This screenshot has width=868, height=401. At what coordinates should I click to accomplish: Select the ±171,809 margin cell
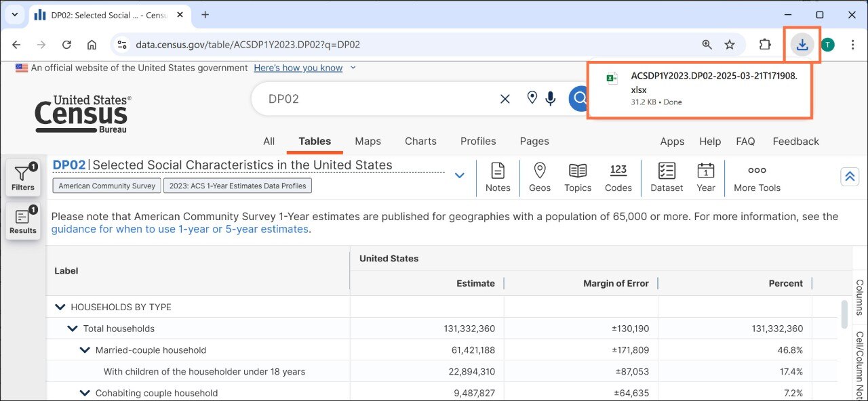[581, 350]
